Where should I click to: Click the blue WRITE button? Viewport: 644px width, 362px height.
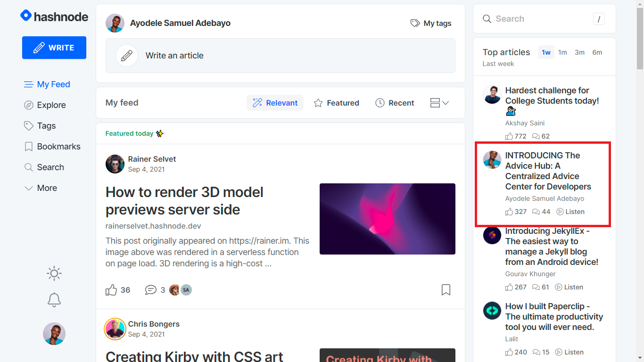coord(54,48)
